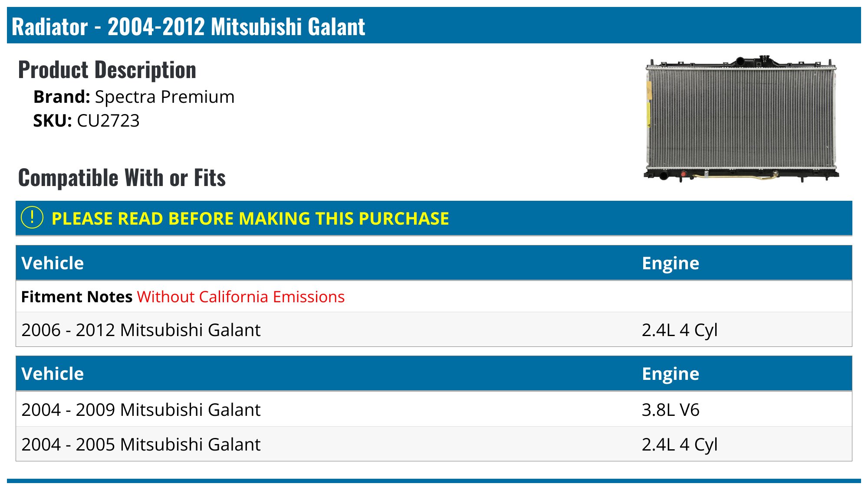Click the 2.4L 4 Cyl engine for 2004-2005
The image size is (868, 490).
pyautogui.click(x=680, y=444)
